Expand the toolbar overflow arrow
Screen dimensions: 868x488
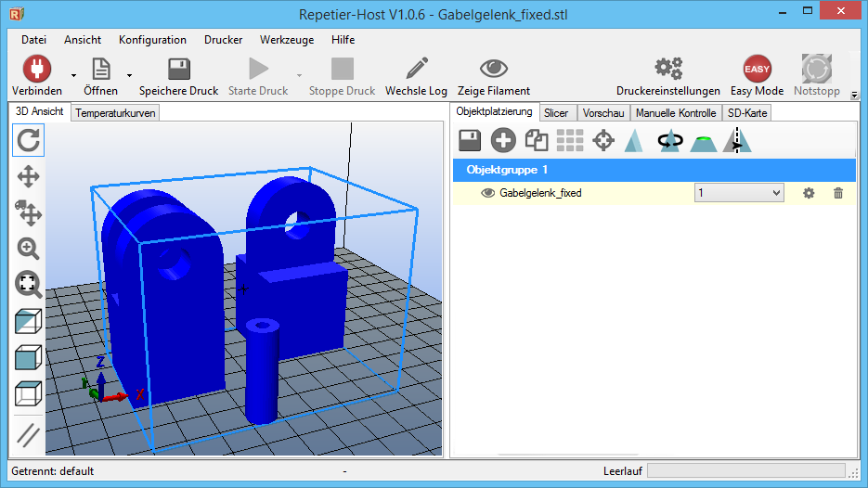tap(854, 96)
